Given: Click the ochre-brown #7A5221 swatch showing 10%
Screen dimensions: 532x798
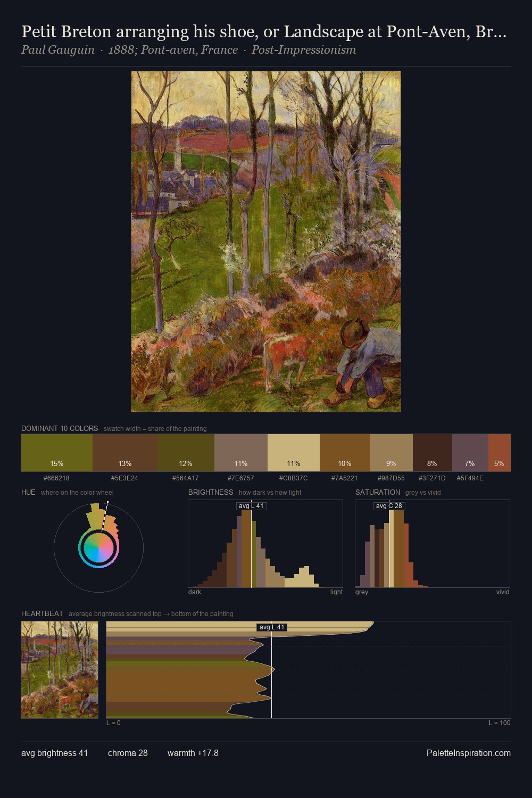Looking at the screenshot, I should coord(345,453).
